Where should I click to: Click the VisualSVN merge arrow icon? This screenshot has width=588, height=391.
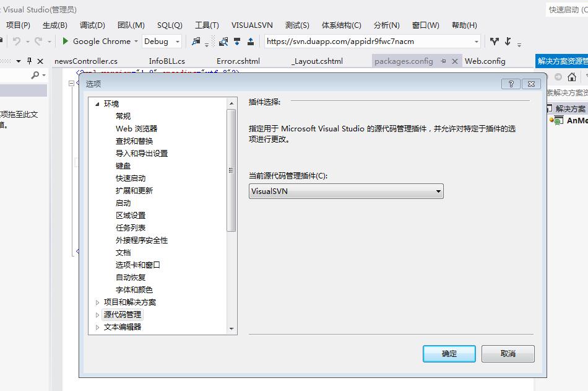pyautogui.click(x=508, y=42)
